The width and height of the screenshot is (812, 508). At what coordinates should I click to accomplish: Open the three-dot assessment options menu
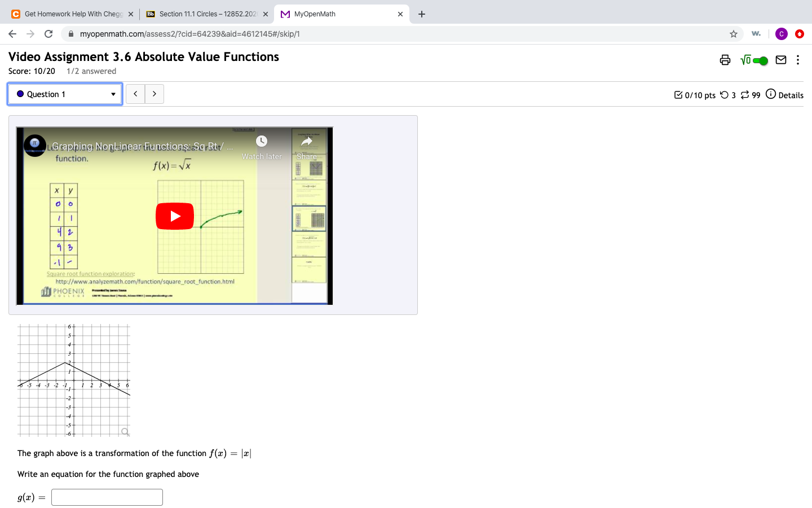point(798,60)
